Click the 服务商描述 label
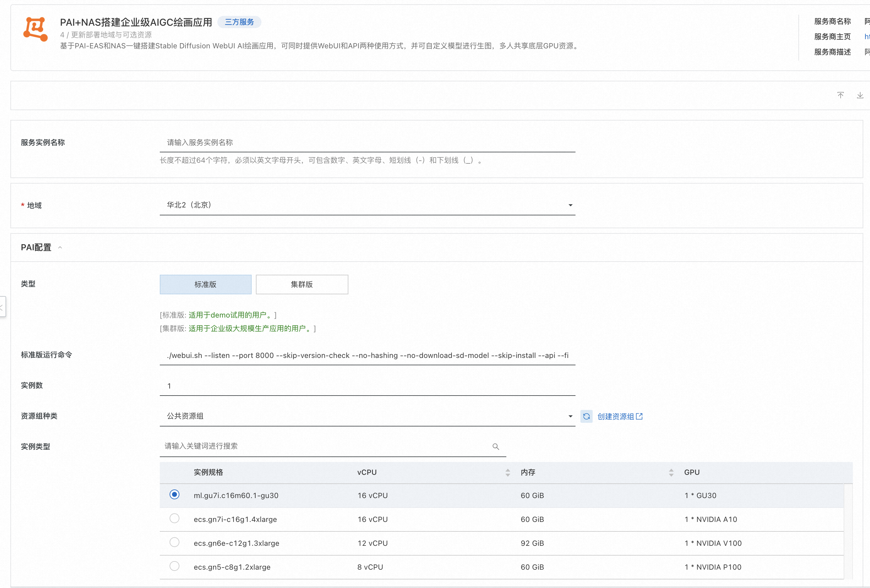The width and height of the screenshot is (870, 588). (832, 52)
